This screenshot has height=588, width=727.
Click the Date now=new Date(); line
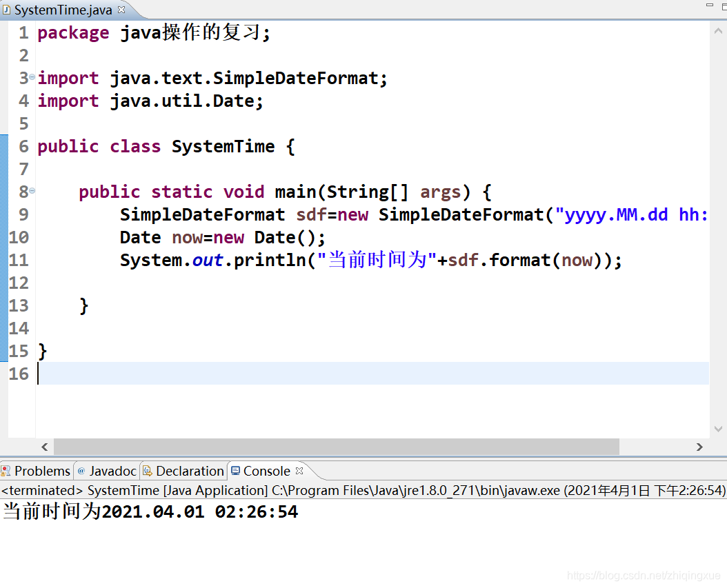(x=223, y=237)
